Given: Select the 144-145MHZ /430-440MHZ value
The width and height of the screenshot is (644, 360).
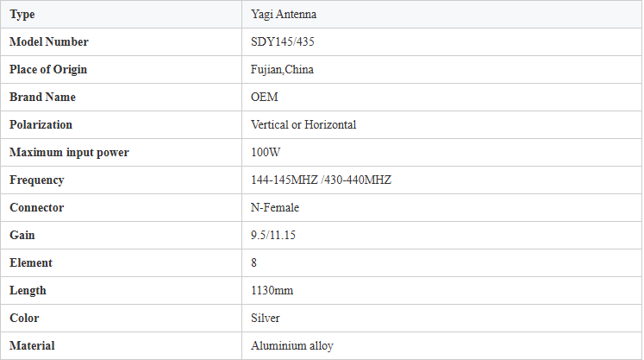Looking at the screenshot, I should click(322, 180).
